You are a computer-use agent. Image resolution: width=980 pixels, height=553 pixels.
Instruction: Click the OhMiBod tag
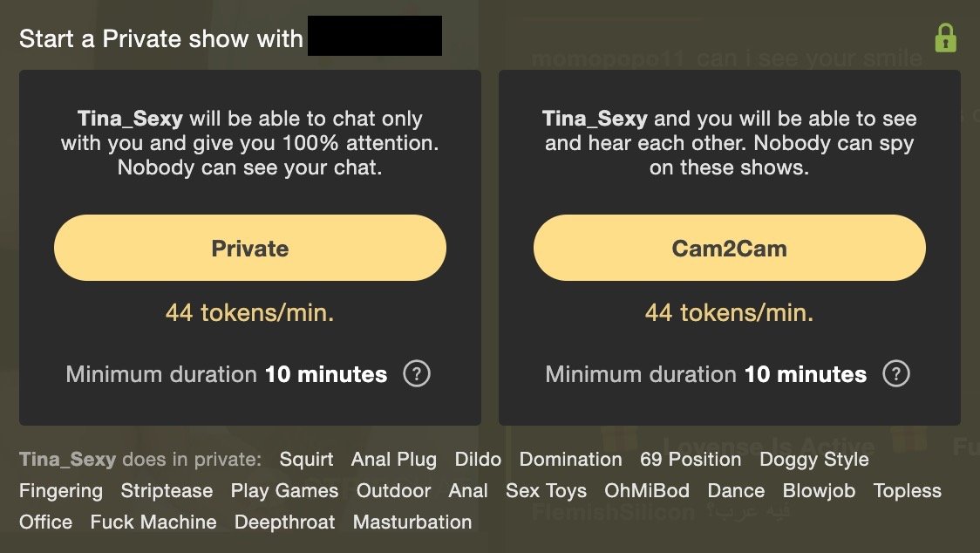pyautogui.click(x=647, y=490)
